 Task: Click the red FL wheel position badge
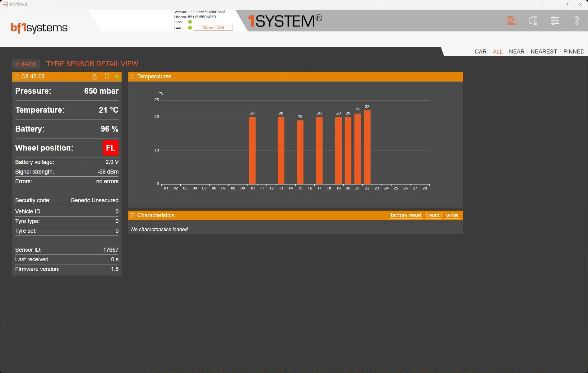(110, 148)
